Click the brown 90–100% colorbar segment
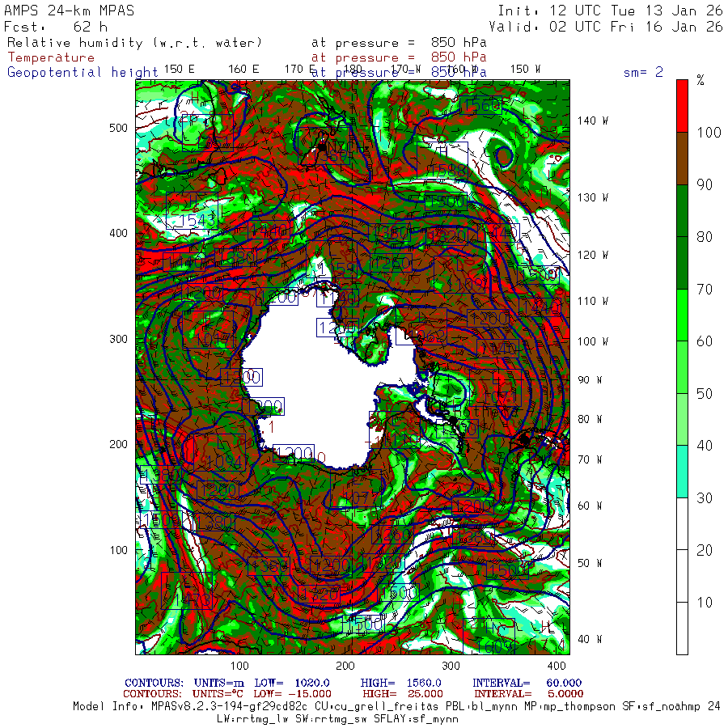 click(682, 159)
